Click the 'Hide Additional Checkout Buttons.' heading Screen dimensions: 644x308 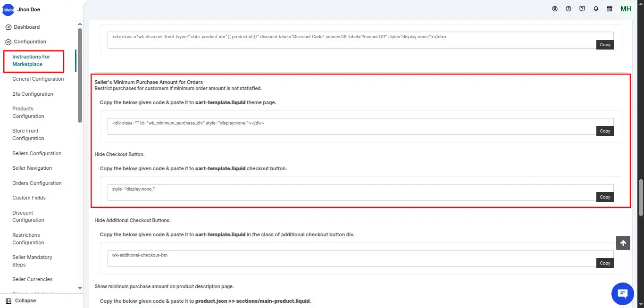click(133, 220)
